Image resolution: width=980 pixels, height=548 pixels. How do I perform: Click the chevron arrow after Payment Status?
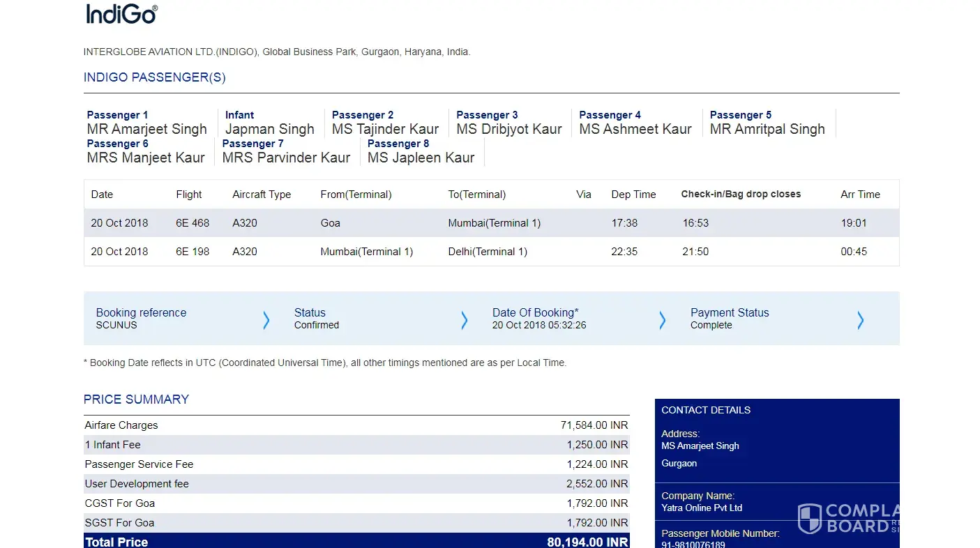(x=860, y=320)
